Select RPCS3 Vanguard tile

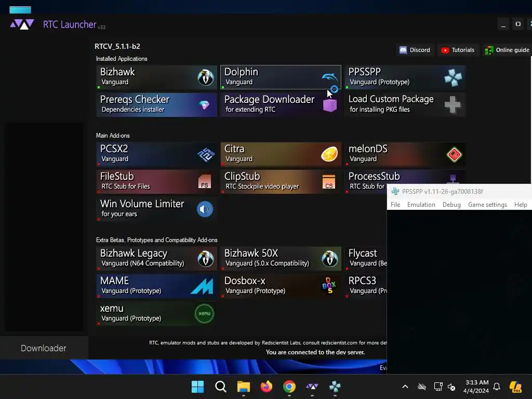click(366, 286)
